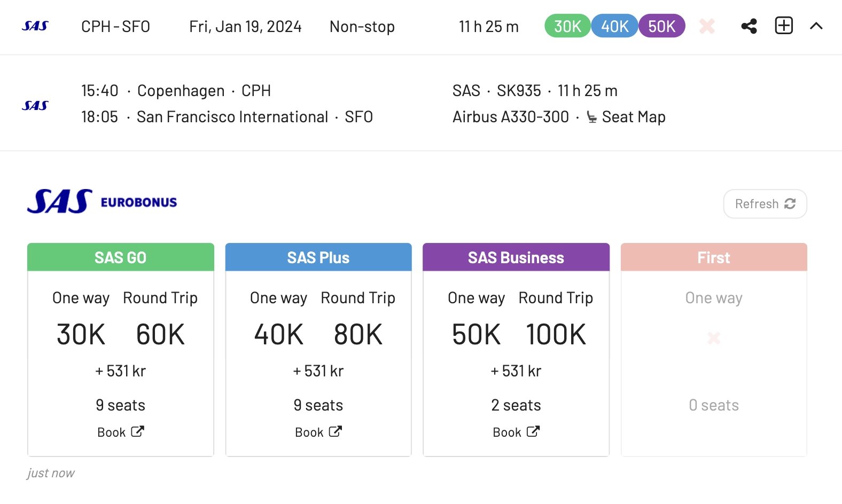
Task: Click the 0 seats text in First
Action: pyautogui.click(x=714, y=405)
